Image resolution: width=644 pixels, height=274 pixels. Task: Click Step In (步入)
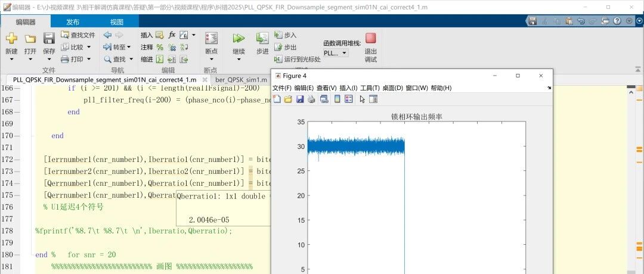pyautogui.click(x=285, y=35)
